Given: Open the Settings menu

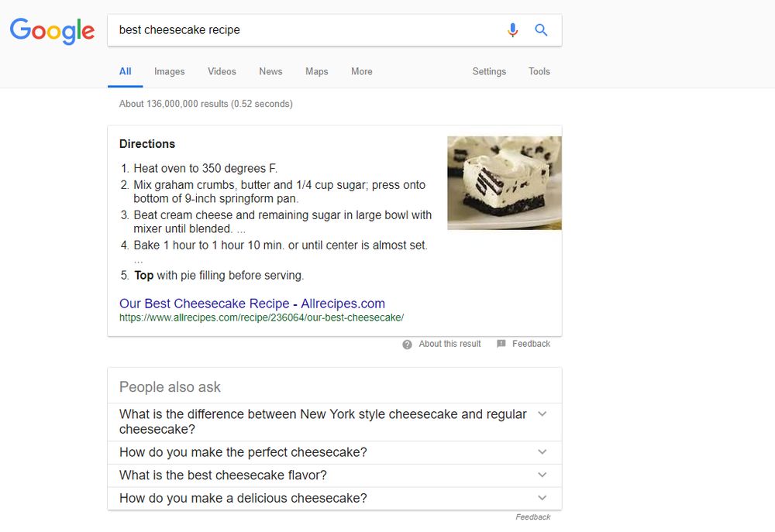Looking at the screenshot, I should click(489, 71).
